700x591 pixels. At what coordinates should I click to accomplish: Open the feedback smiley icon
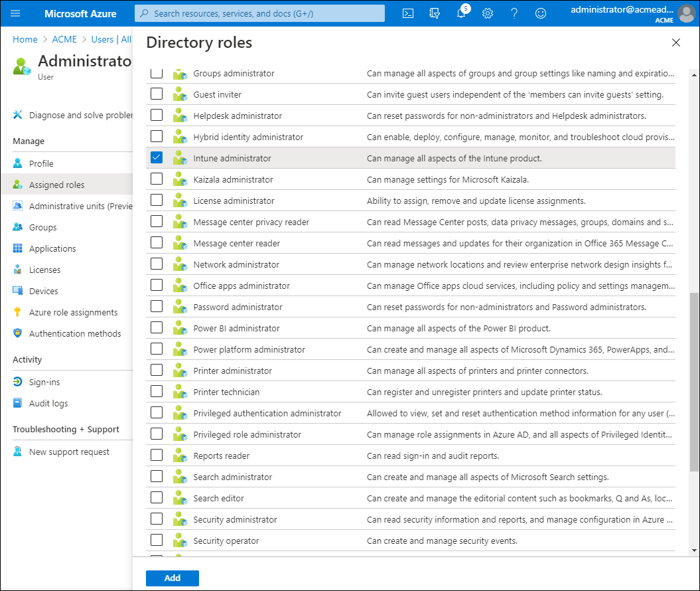(x=541, y=13)
